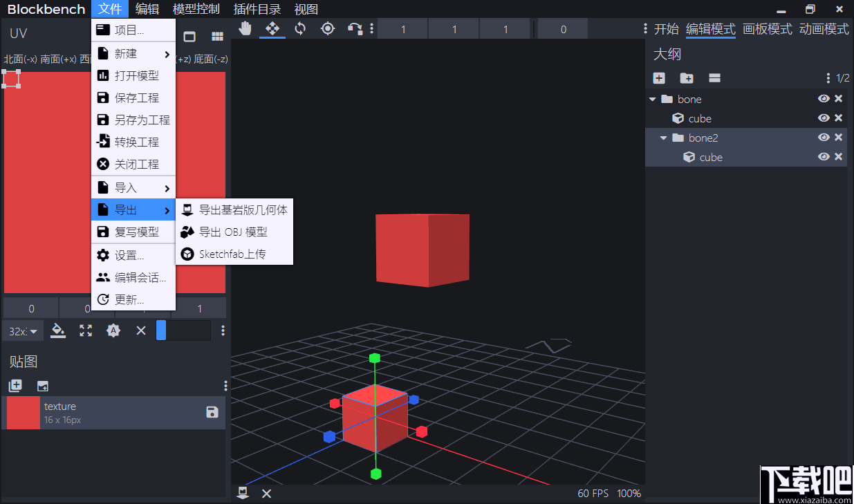Click the save icon on the texture entry

[x=212, y=412]
